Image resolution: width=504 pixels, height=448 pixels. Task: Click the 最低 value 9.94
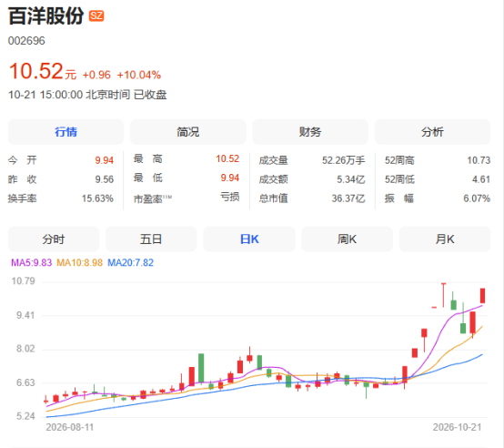click(x=230, y=178)
